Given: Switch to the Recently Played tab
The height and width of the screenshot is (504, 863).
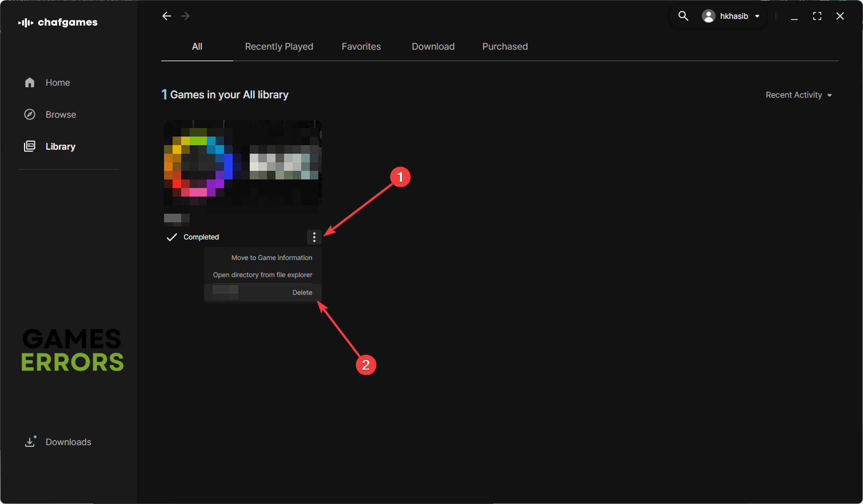Looking at the screenshot, I should point(279,47).
